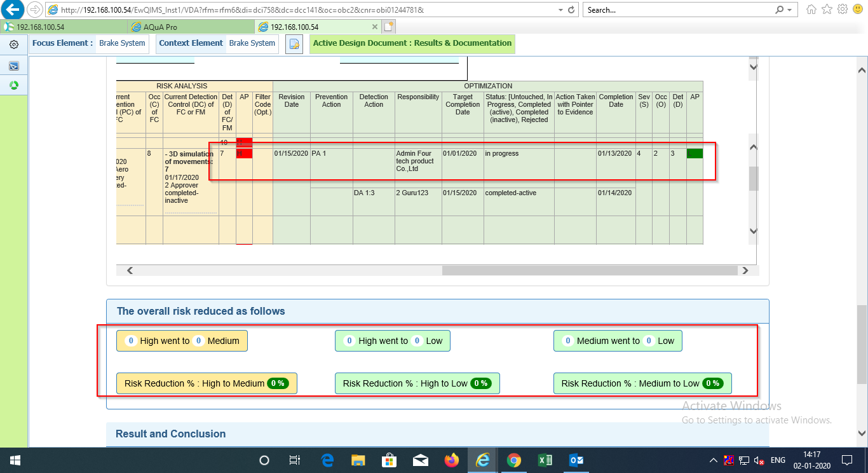Viewport: 868px width, 473px height.
Task: Open the address bar history dropdown arrow
Action: tap(560, 10)
